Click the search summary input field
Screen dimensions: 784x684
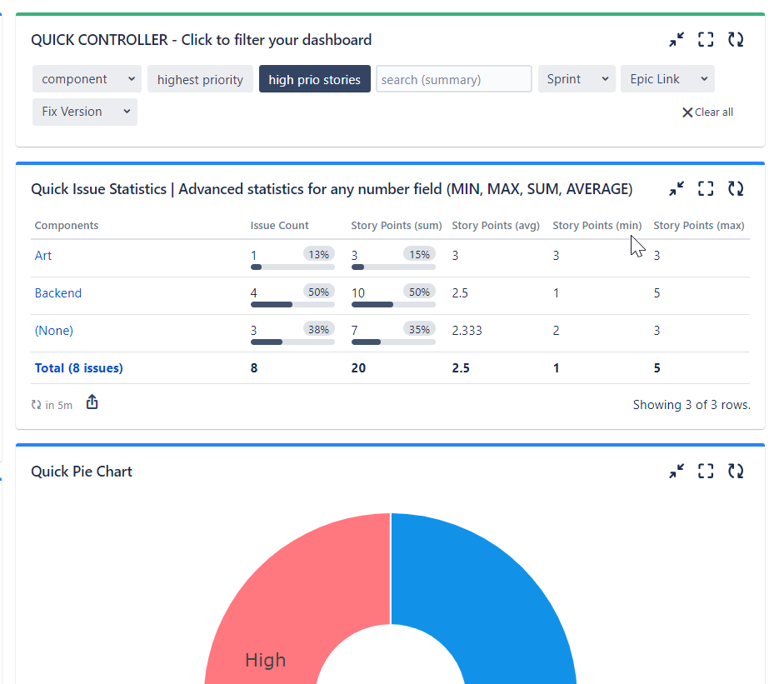click(x=453, y=78)
